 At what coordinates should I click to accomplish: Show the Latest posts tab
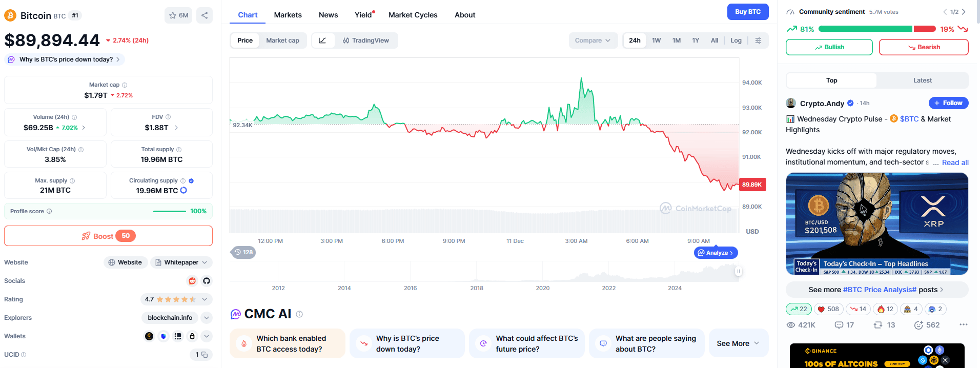[x=922, y=80]
